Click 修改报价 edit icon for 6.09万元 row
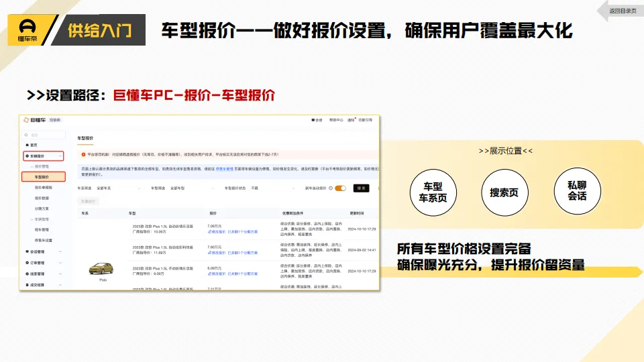 (x=209, y=274)
